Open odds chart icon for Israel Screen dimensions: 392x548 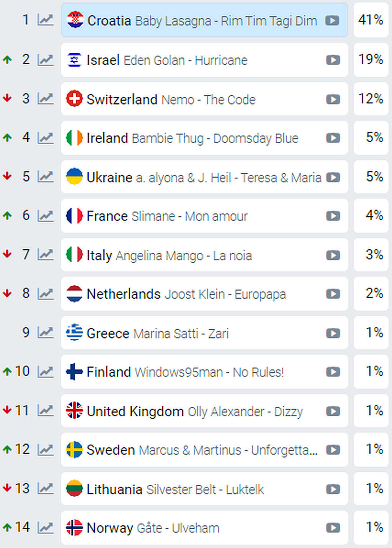46,60
